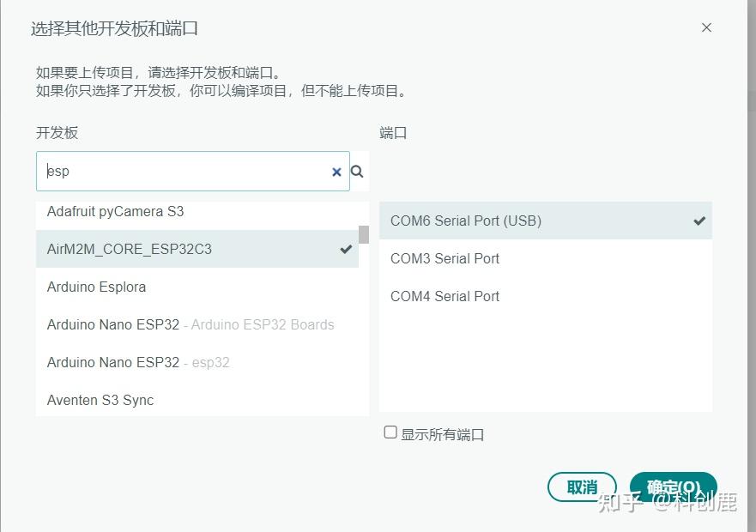Click inside the esp search field
This screenshot has height=532, width=756.
pyautogui.click(x=172, y=172)
